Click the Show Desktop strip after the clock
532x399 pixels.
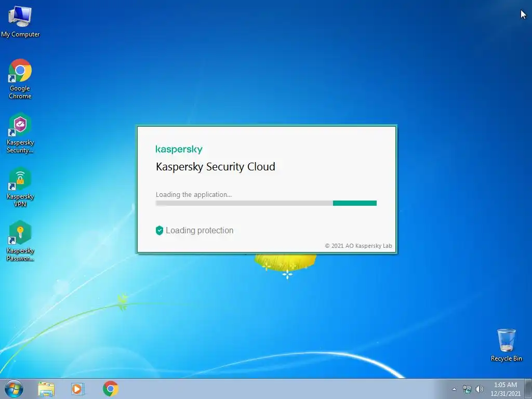[528, 389]
